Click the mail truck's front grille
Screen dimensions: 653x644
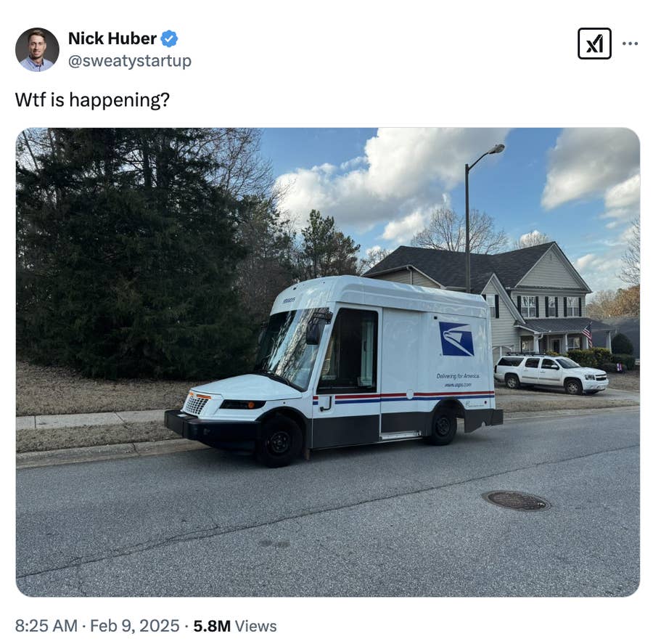pyautogui.click(x=196, y=404)
